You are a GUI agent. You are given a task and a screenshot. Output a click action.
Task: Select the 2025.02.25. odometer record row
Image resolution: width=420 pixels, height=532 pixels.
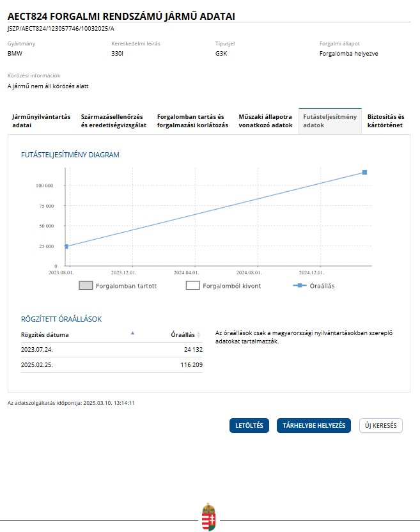(x=112, y=364)
